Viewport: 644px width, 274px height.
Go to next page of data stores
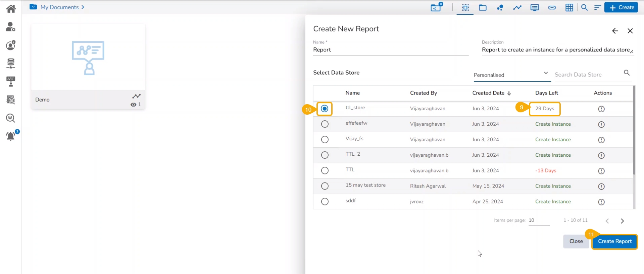622,221
